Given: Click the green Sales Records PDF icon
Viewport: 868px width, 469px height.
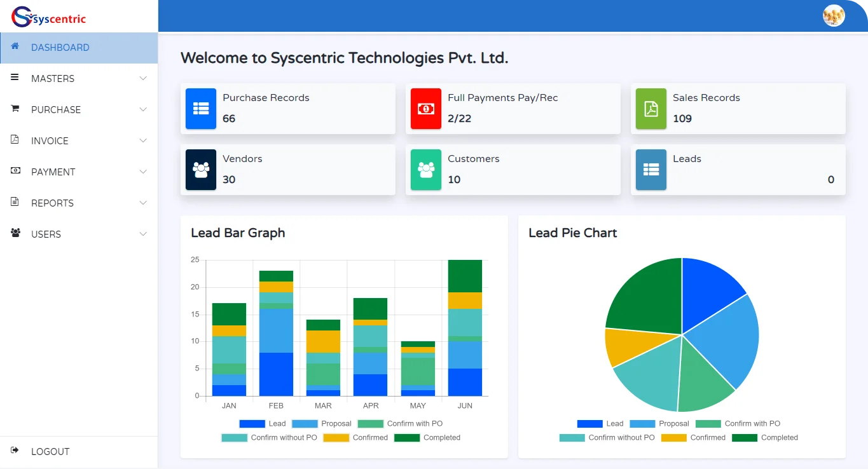Looking at the screenshot, I should (651, 109).
